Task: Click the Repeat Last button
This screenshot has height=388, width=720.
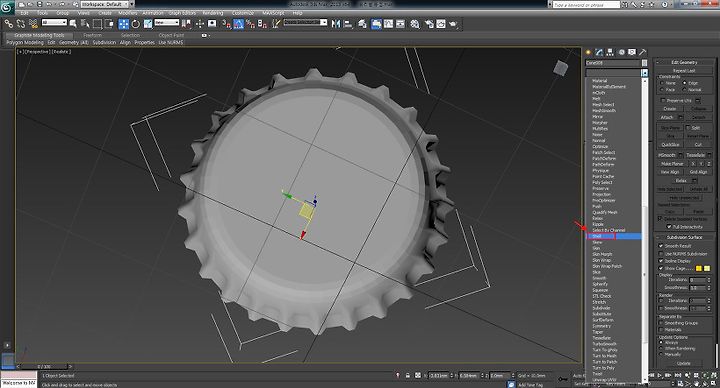Action: (x=684, y=71)
